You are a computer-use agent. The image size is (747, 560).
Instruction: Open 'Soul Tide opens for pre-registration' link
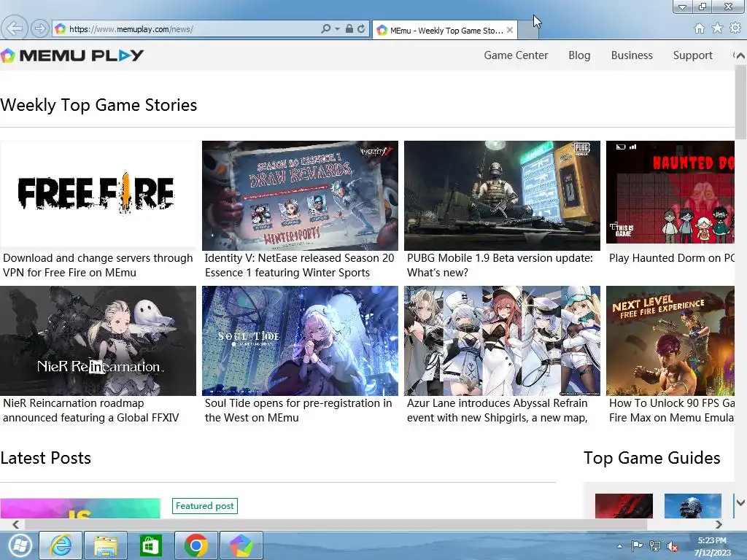click(x=298, y=411)
